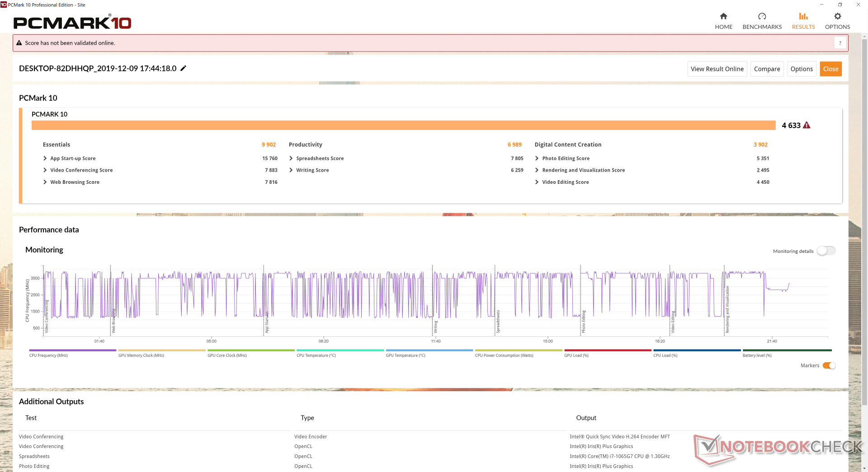Click the Writing marker in chart

click(x=436, y=327)
